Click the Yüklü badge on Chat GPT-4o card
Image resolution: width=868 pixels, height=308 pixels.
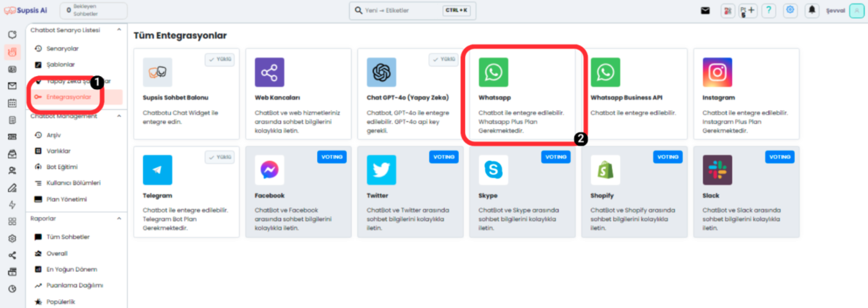point(444,60)
